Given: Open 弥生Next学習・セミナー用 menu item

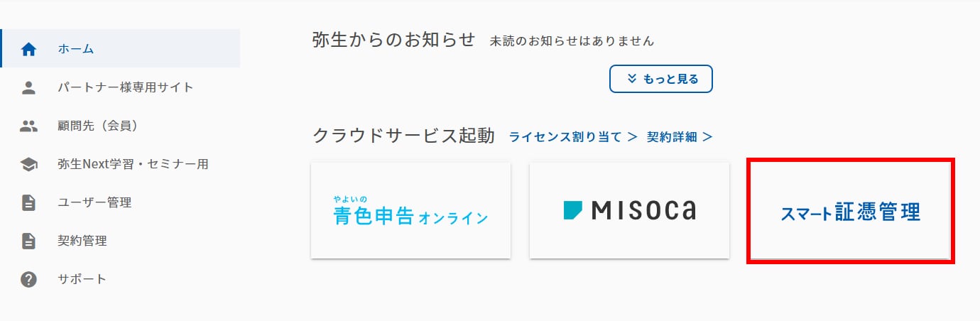Looking at the screenshot, I should tap(133, 164).
